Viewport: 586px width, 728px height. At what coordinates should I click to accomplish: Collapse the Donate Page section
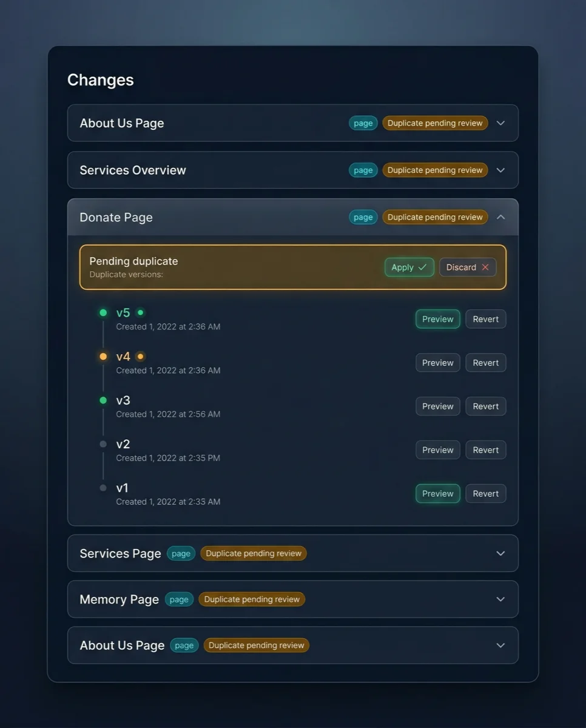pyautogui.click(x=500, y=217)
